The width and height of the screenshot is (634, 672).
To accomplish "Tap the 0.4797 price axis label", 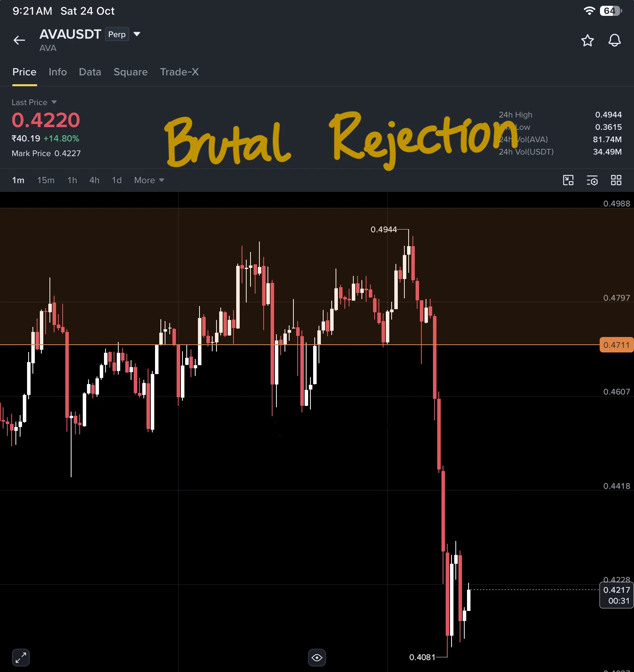I will (617, 298).
